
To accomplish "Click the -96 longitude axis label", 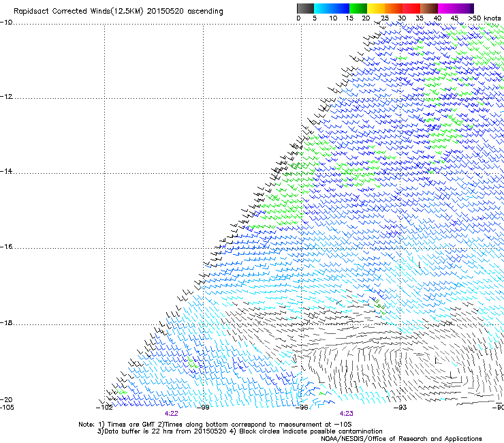I will tap(302, 408).
